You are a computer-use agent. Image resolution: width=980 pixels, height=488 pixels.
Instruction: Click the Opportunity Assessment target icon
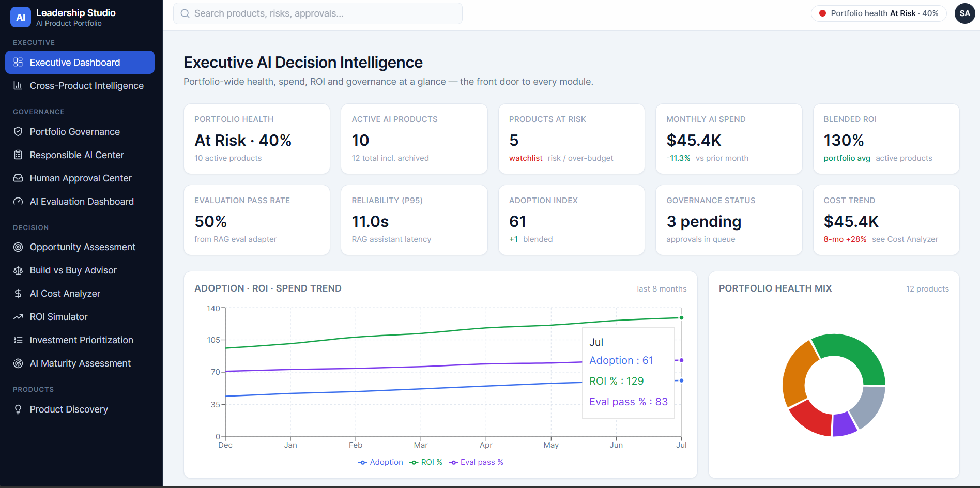[18, 247]
